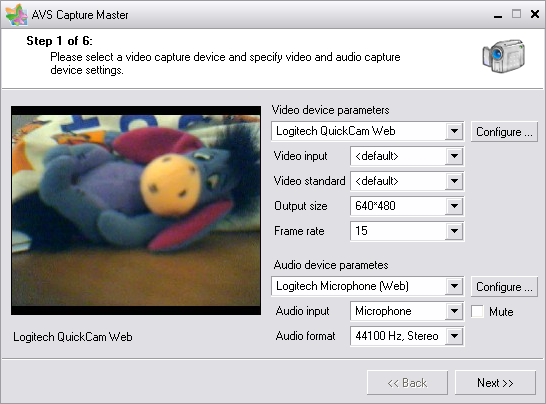The width and height of the screenshot is (546, 404).
Task: Close the AVS Capture Master window
Action: coord(535,14)
